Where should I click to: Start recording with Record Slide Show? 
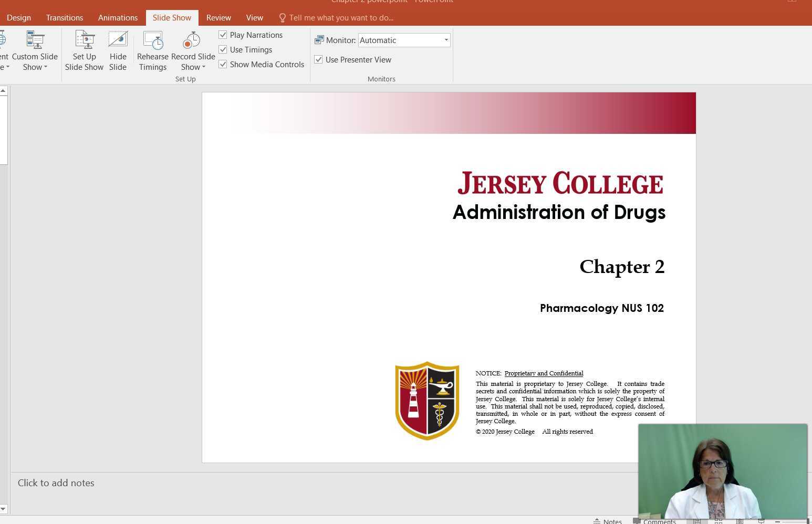pos(191,39)
